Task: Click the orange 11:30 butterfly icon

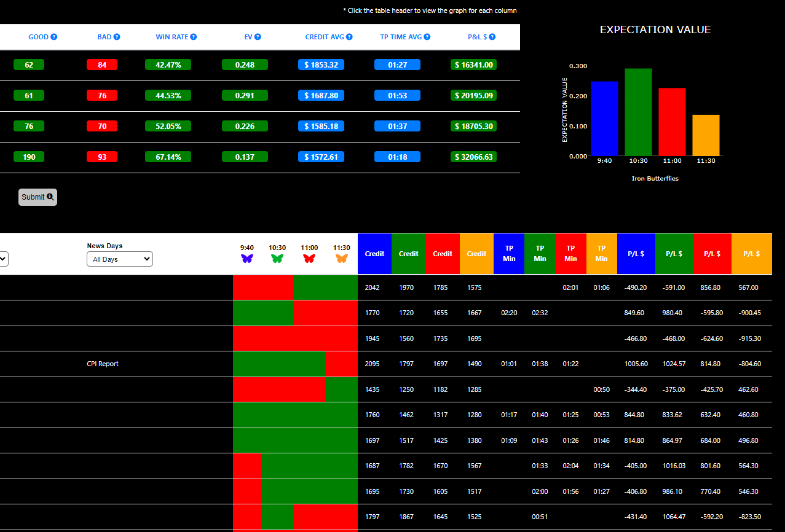Action: pyautogui.click(x=342, y=259)
